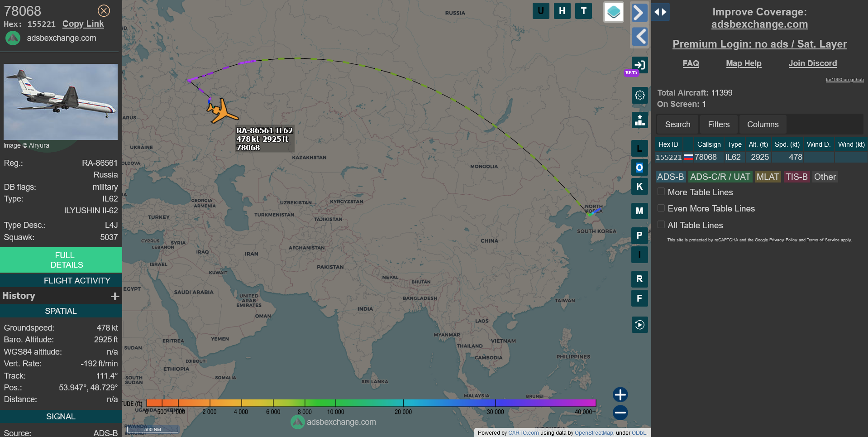Image resolution: width=868 pixels, height=437 pixels.
Task: Select the orange IL62 aircraft on map
Action: click(x=222, y=111)
